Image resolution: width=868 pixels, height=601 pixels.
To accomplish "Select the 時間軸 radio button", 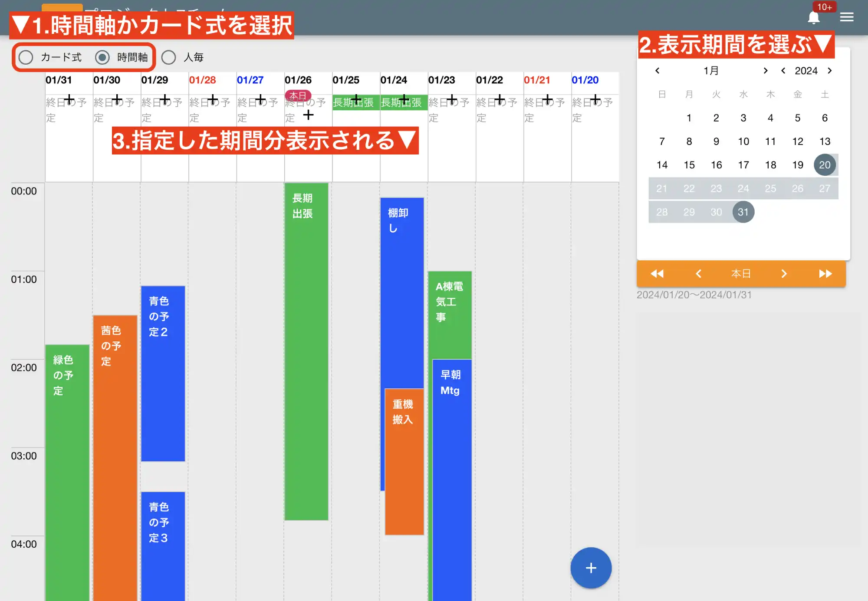I will pyautogui.click(x=103, y=57).
